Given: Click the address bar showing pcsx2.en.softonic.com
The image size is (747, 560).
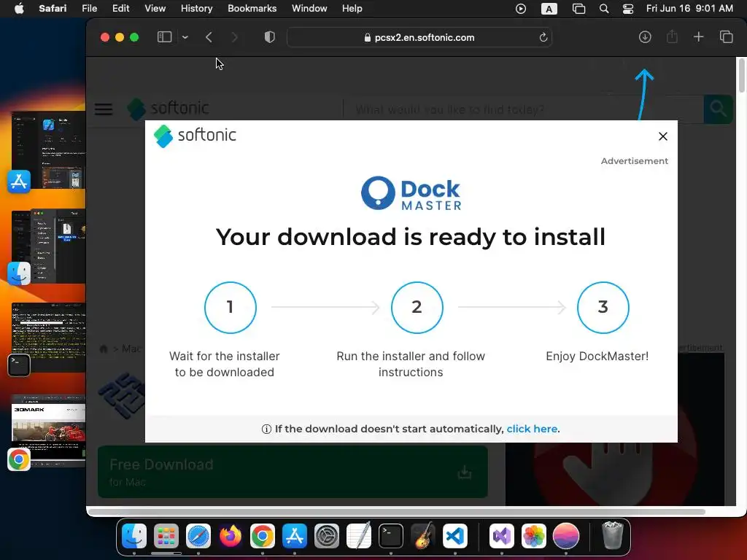Looking at the screenshot, I should (x=419, y=37).
